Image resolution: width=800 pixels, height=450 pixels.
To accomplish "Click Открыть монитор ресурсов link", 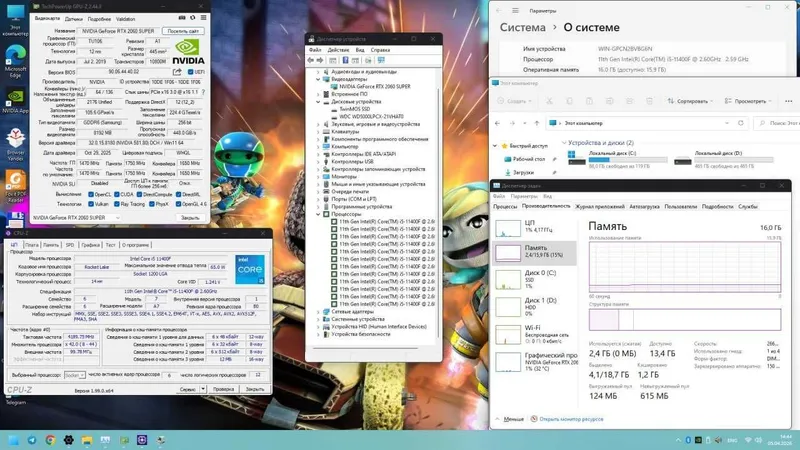I will pos(571,419).
